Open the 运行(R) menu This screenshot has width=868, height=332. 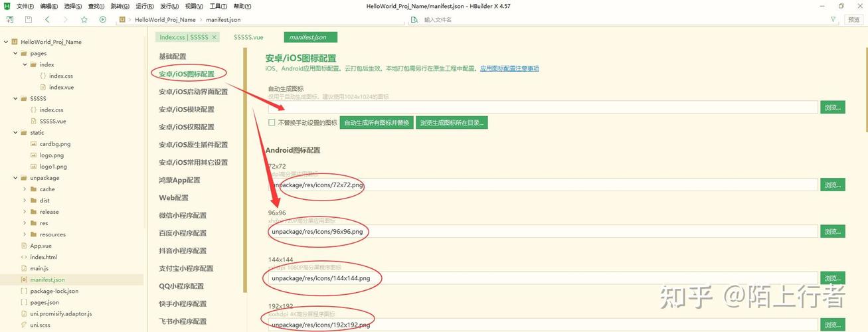tap(145, 6)
